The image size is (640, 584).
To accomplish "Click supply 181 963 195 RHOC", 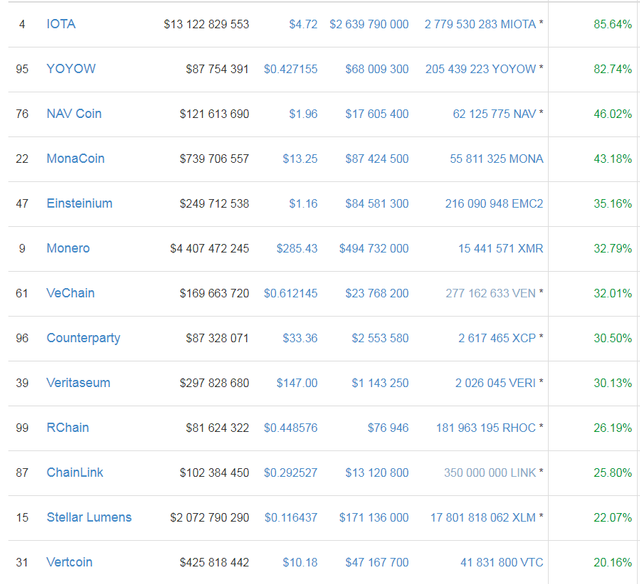I will 486,428.
